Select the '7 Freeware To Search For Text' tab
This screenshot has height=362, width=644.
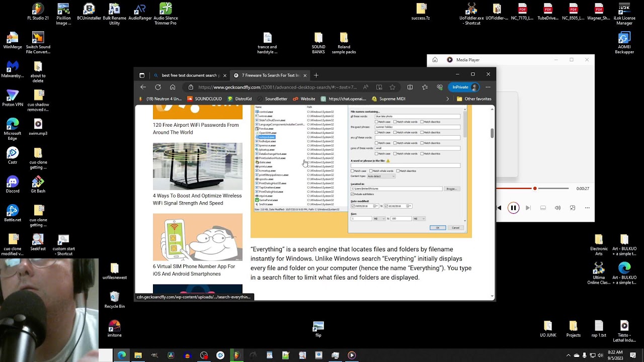(x=270, y=75)
